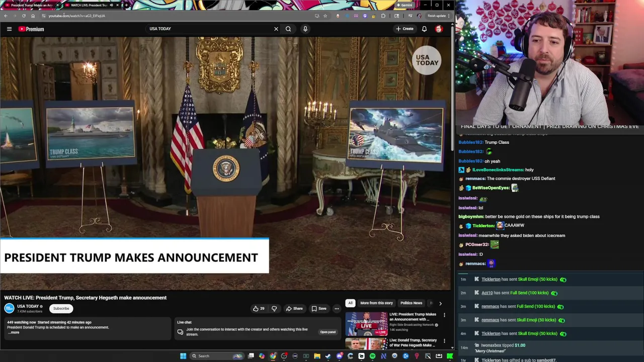Click remmacs name in Full Send alert
644x362 pixels.
[490, 307]
